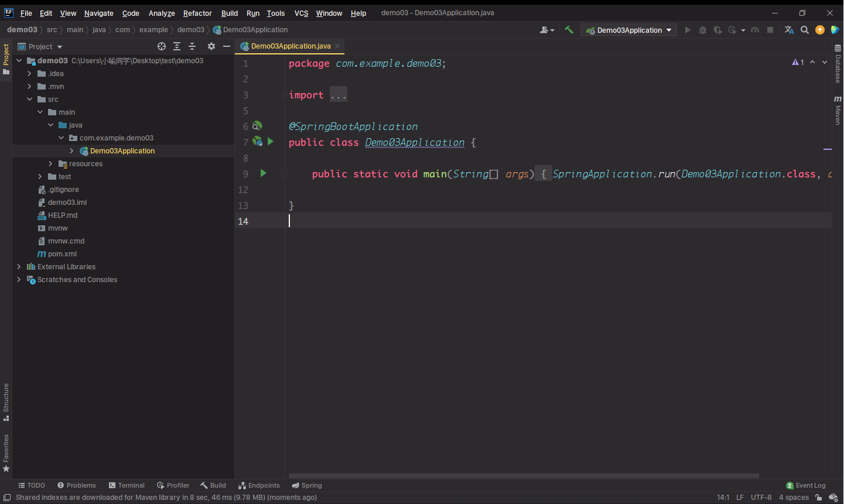The height and width of the screenshot is (504, 844).
Task: Expand the .idea folder
Action: pos(29,73)
